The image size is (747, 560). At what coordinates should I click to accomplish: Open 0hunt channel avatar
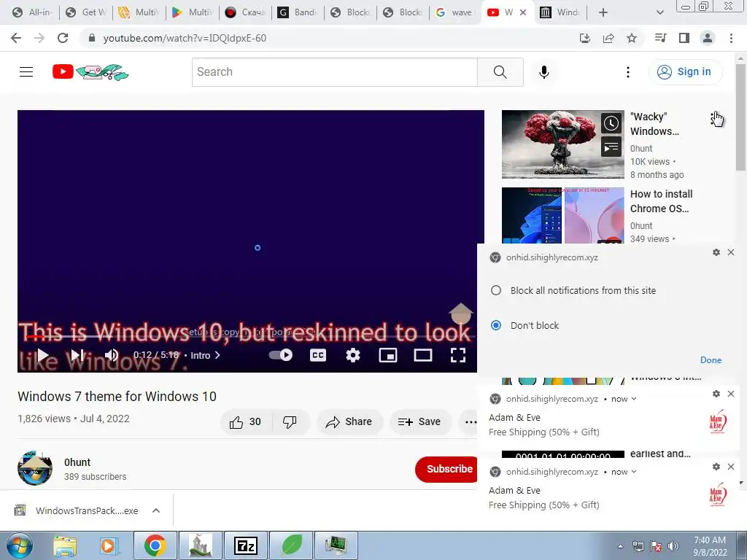click(35, 468)
